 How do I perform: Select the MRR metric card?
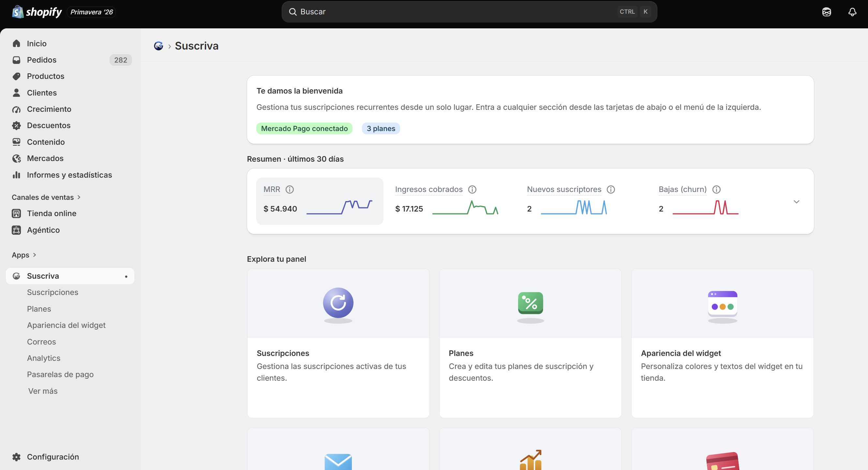320,201
